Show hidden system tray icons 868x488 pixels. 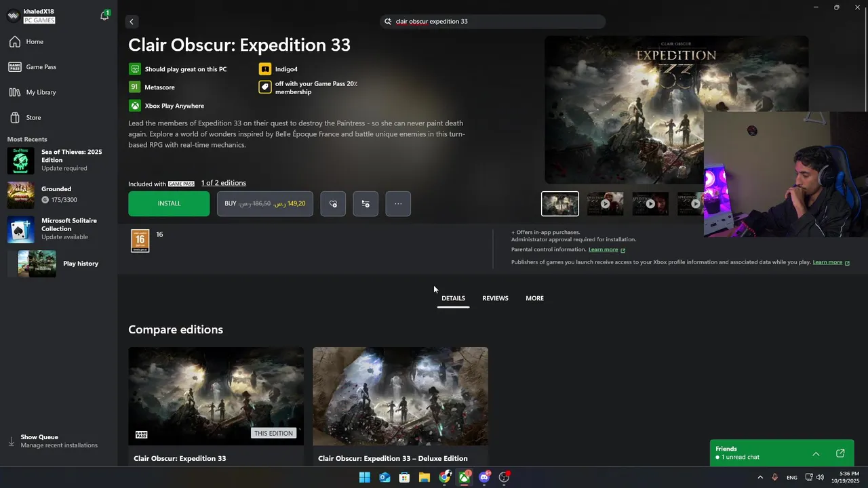[759, 478]
